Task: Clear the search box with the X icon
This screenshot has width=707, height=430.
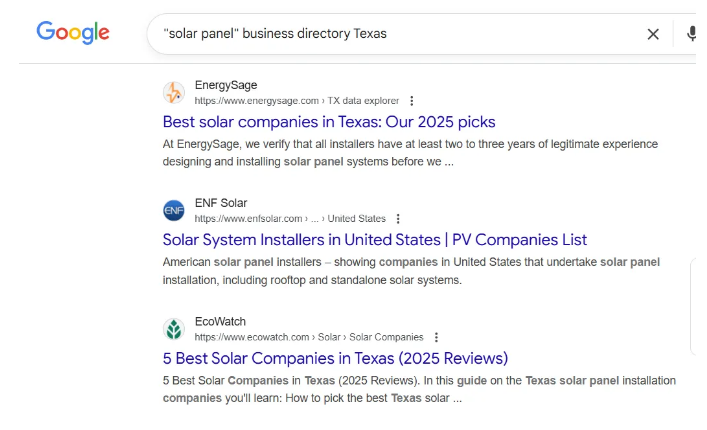Action: [653, 34]
